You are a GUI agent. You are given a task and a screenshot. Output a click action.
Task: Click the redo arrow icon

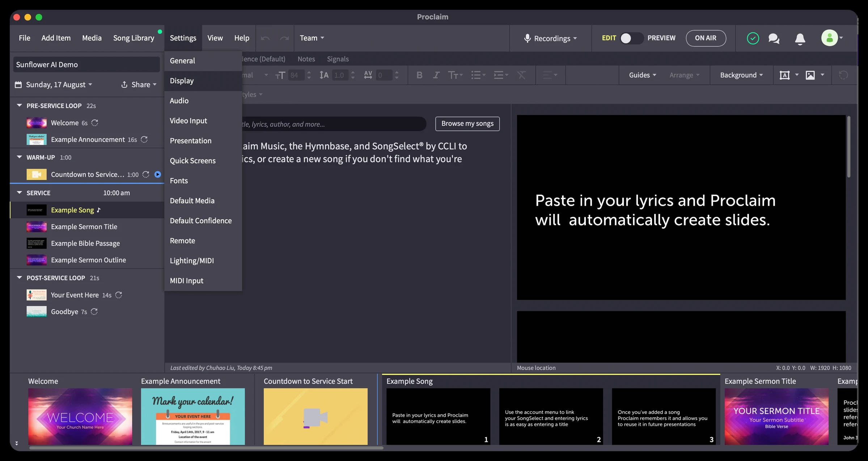pyautogui.click(x=284, y=38)
